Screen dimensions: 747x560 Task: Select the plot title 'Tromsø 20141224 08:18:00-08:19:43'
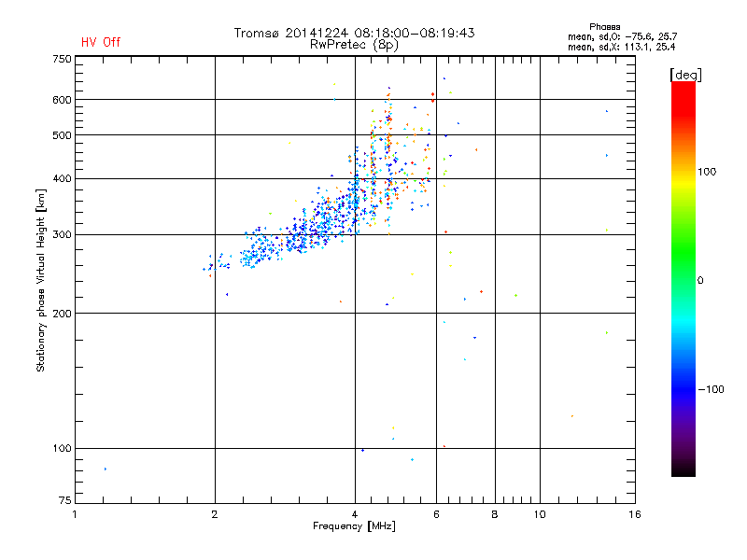(x=354, y=33)
